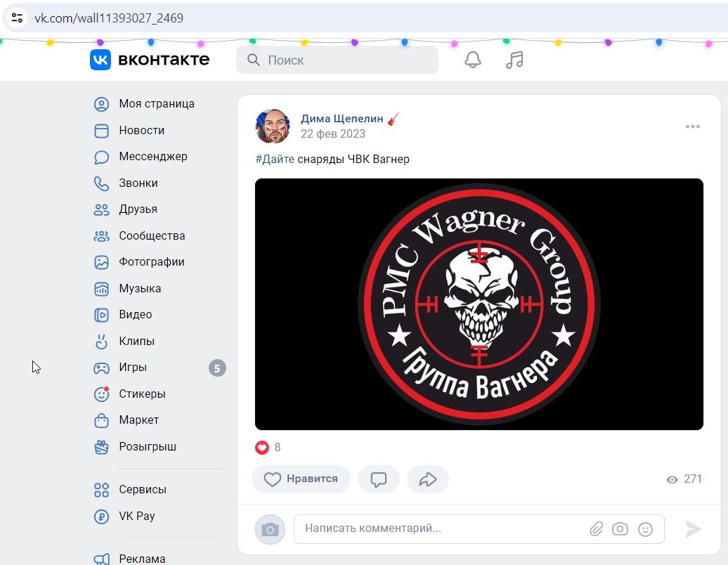The width and height of the screenshot is (728, 565).
Task: Open the music player note icon
Action: pyautogui.click(x=514, y=60)
